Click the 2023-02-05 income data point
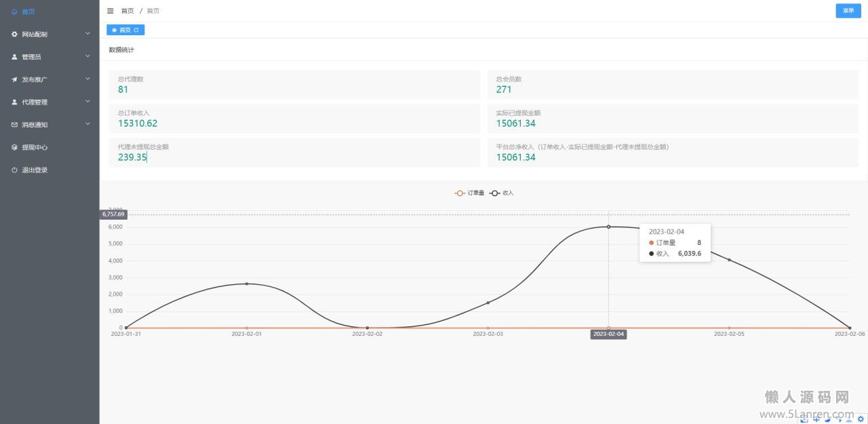Screen dimensions: 868x424 click(x=729, y=260)
